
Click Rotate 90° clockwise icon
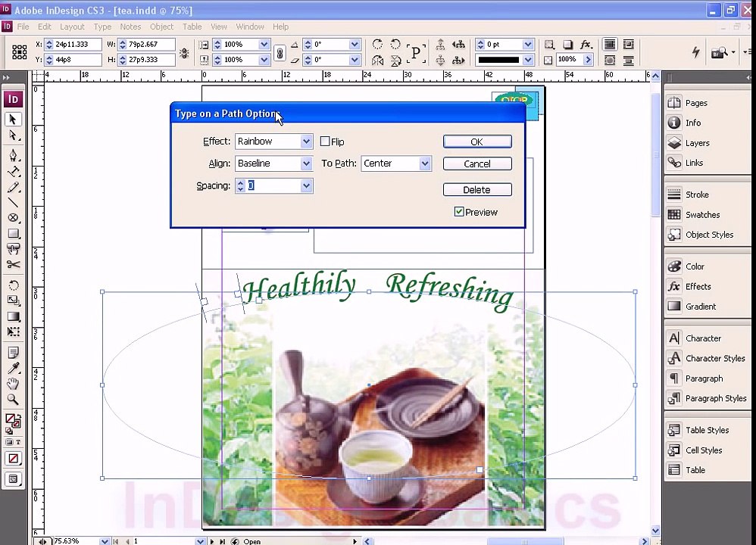tap(377, 45)
